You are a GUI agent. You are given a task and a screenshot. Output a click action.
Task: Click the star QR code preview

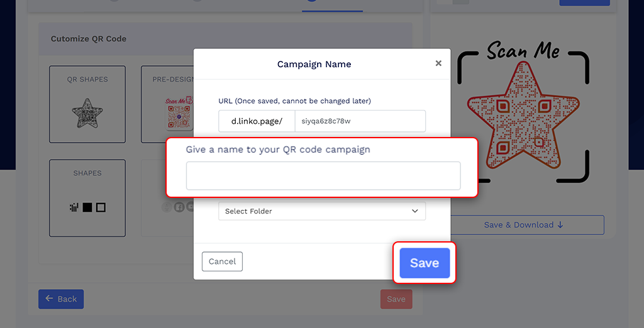pyautogui.click(x=523, y=124)
